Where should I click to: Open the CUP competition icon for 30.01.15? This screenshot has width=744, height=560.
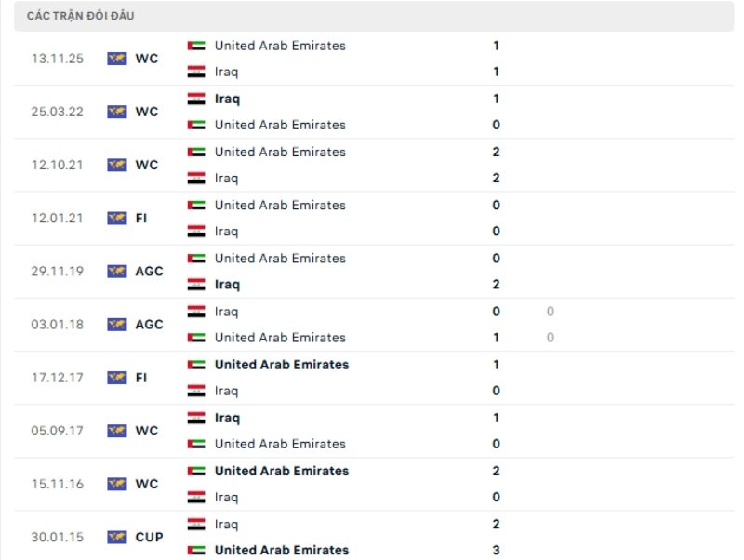click(118, 536)
